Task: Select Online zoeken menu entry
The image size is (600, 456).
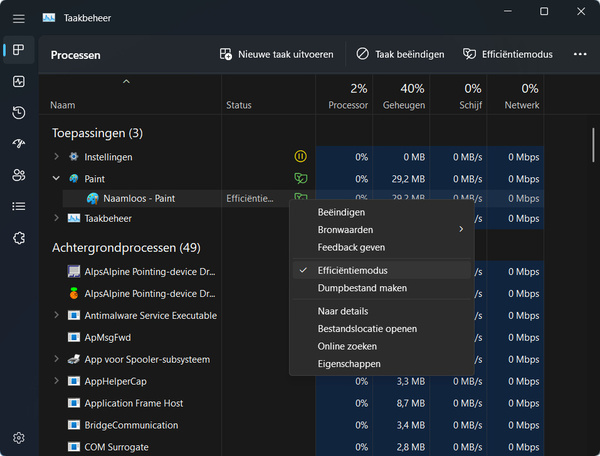Action: point(382,346)
